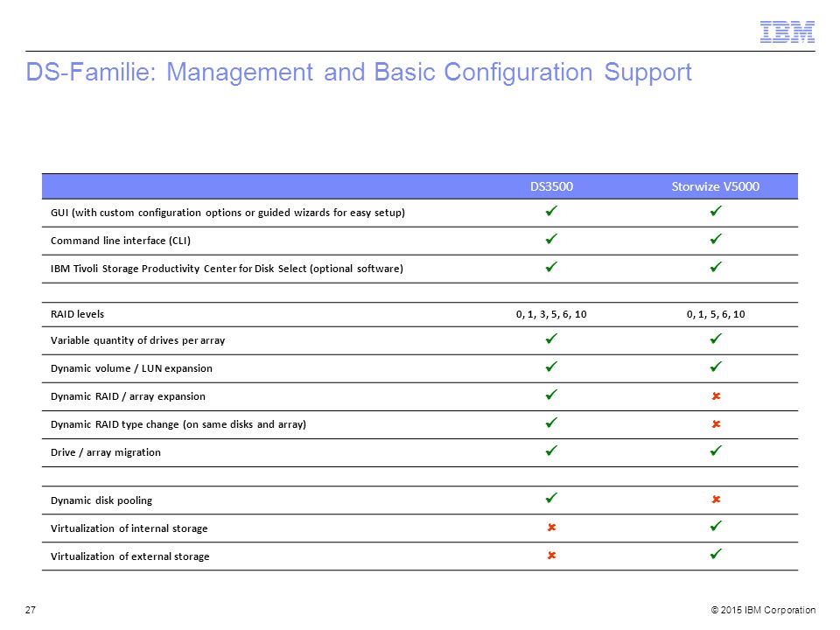The width and height of the screenshot is (840, 630).
Task: Click the Storwize RAID value 0, 1, 5, 6, 10
Action: coord(716,314)
